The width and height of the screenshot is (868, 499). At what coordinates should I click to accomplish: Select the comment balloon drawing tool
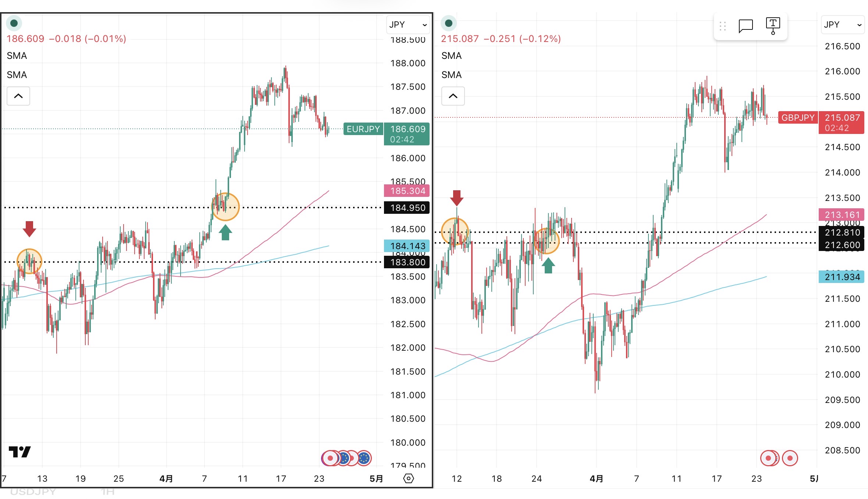pyautogui.click(x=746, y=26)
